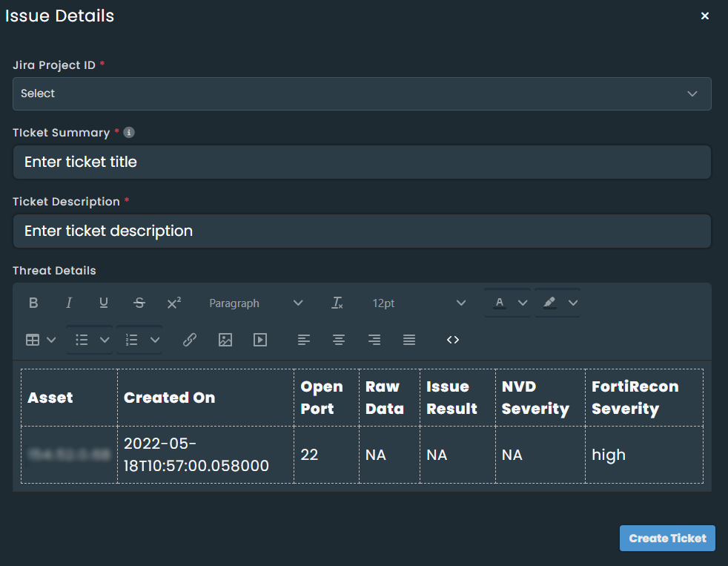Insert an image into editor
Image resolution: width=728 pixels, height=566 pixels.
click(x=225, y=340)
